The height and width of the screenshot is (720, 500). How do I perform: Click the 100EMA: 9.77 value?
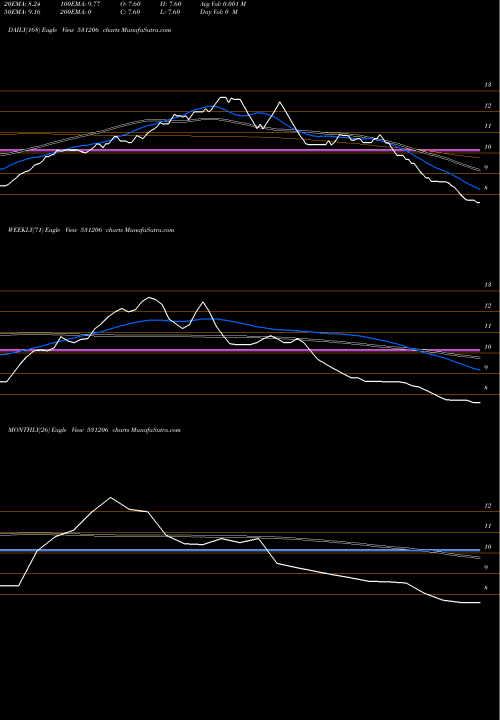(x=80, y=4)
